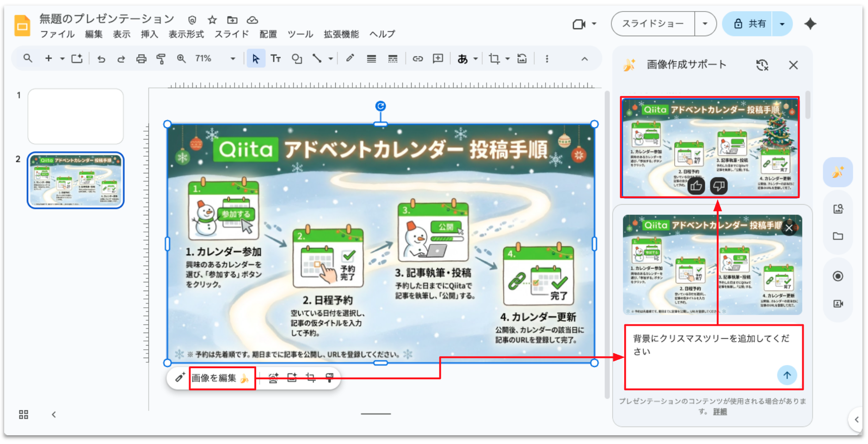Click the move-to-folder icon beside the title
This screenshot has height=444, width=868.
[x=232, y=20]
